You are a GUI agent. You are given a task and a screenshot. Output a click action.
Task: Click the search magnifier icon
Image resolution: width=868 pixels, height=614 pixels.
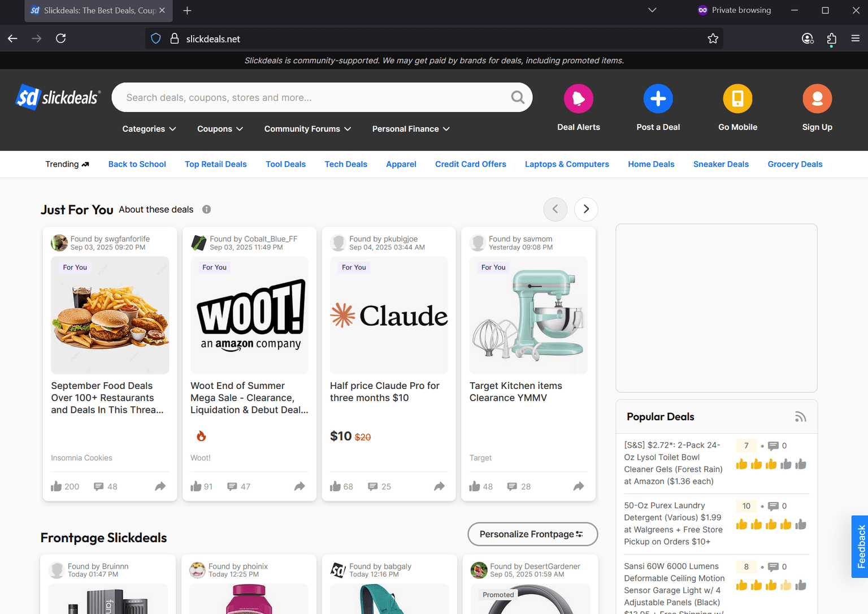tap(518, 97)
